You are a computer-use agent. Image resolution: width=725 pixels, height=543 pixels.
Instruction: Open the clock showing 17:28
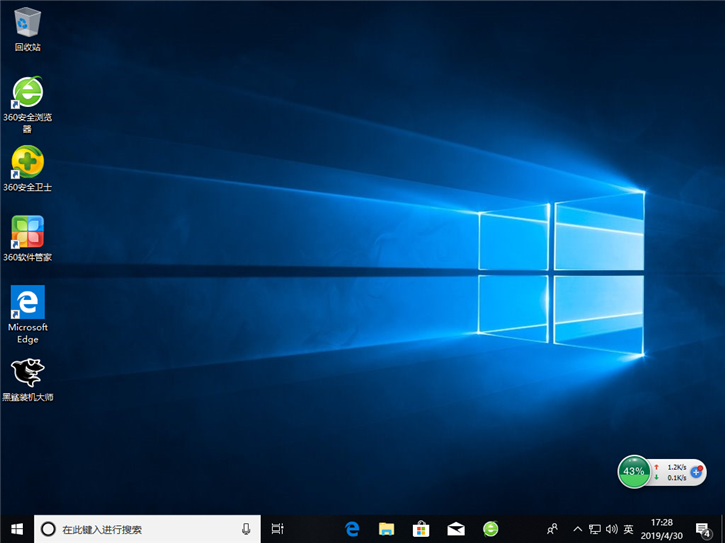662,529
